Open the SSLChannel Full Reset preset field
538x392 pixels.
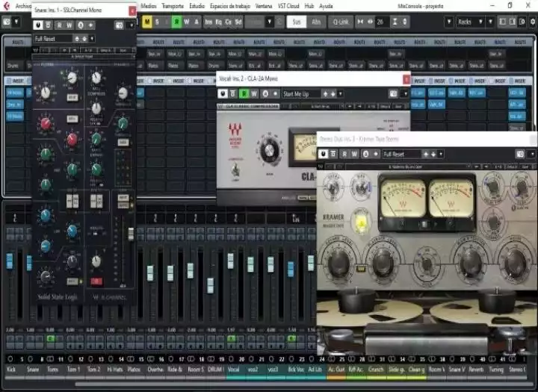point(53,39)
